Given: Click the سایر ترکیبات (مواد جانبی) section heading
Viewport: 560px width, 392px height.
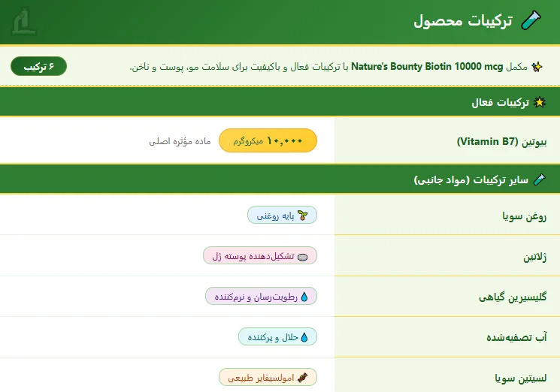Looking at the screenshot, I should (x=471, y=179).
